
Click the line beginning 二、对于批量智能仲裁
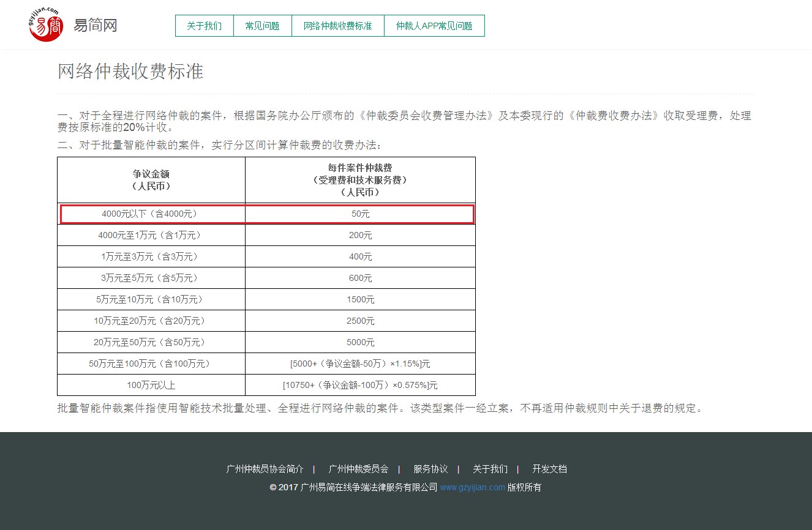(220, 146)
